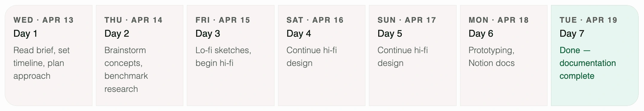Open the Day 6 card
644x111 pixels.
504,55
